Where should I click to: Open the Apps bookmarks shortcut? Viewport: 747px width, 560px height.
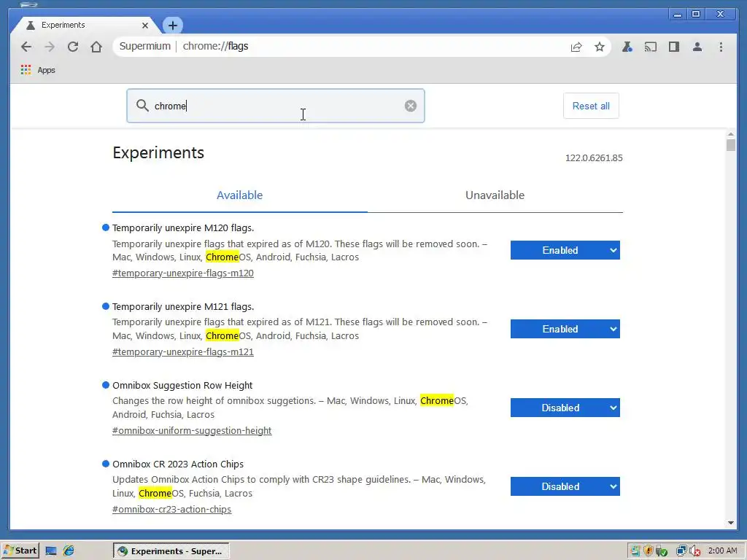click(38, 70)
